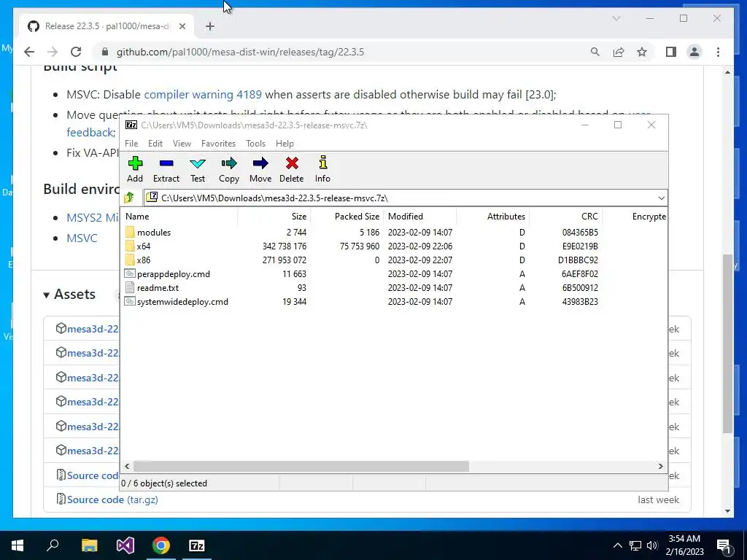Screen dimensions: 747x560
Task: Open the volume icon in system tray
Action: point(652,545)
